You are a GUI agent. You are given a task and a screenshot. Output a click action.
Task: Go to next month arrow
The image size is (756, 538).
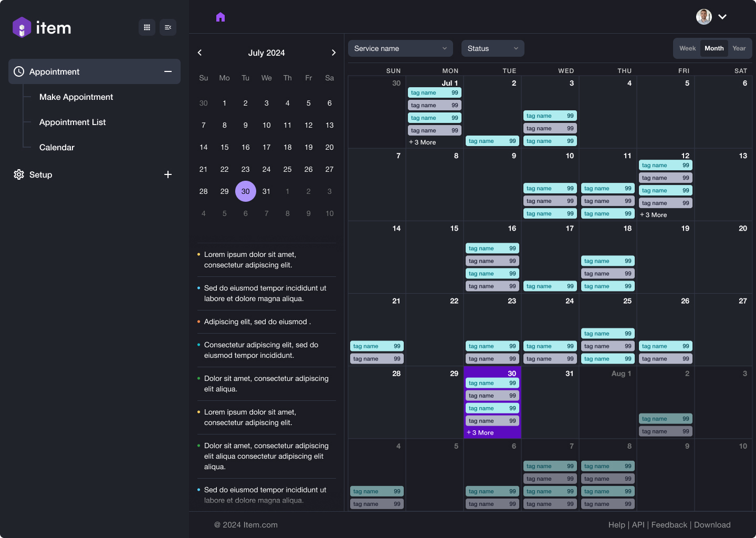[334, 53]
